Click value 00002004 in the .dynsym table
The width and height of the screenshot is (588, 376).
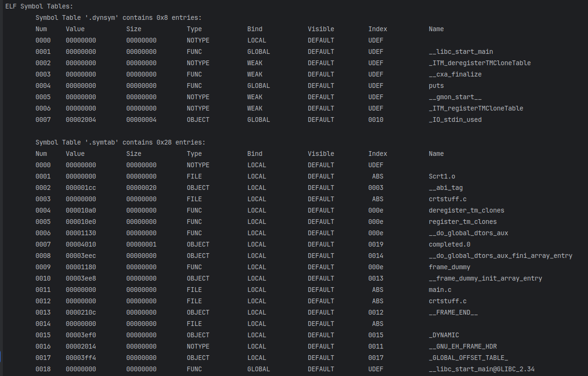pyautogui.click(x=81, y=120)
